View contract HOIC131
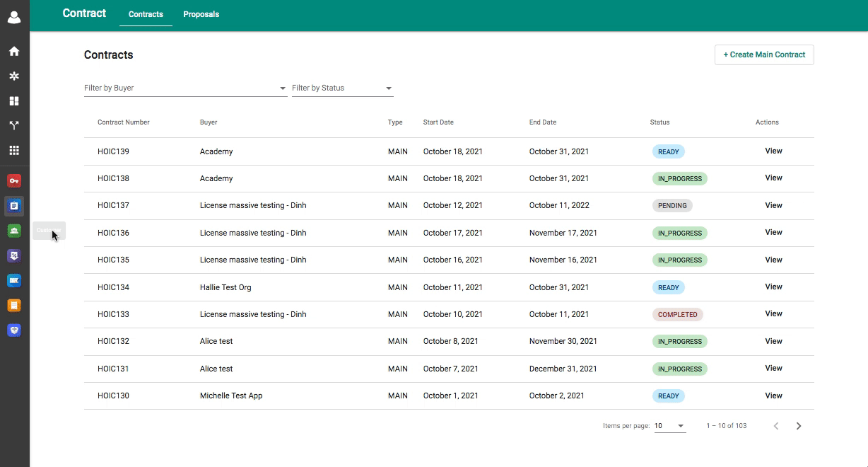Screen dimensions: 868x467 774,368
